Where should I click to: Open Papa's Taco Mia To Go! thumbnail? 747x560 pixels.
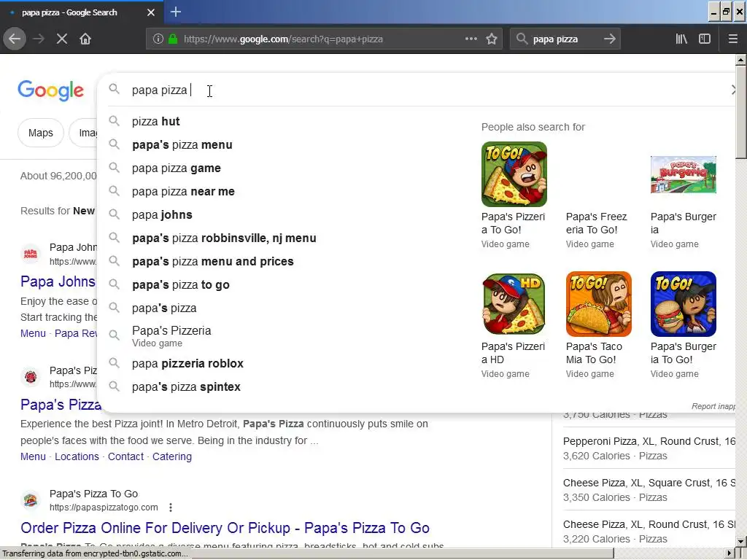(x=598, y=304)
